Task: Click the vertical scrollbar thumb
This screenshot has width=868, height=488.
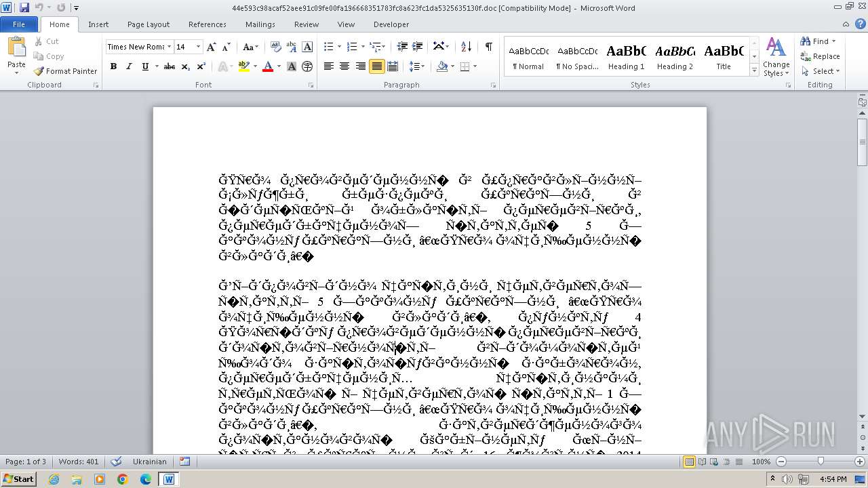Action: [862, 141]
